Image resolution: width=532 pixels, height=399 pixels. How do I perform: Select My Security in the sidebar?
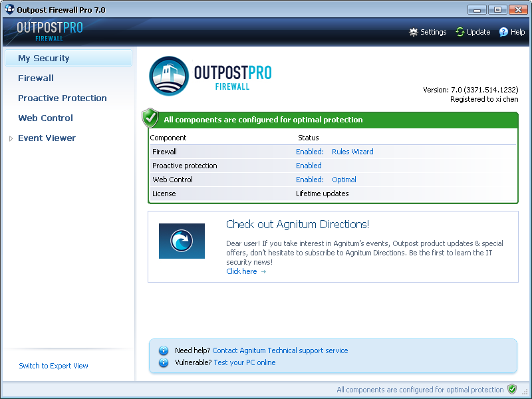(x=68, y=58)
